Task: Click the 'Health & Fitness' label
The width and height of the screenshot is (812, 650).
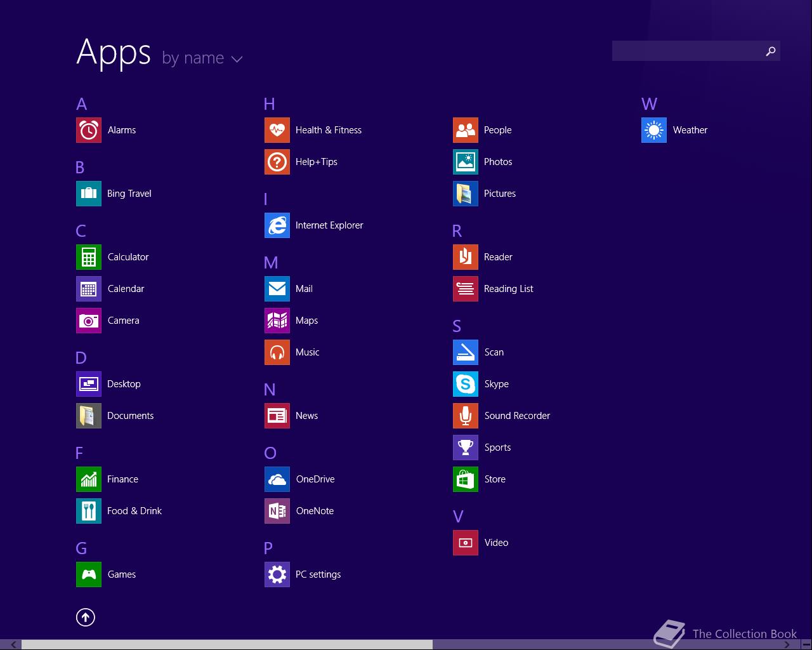Action: [329, 130]
